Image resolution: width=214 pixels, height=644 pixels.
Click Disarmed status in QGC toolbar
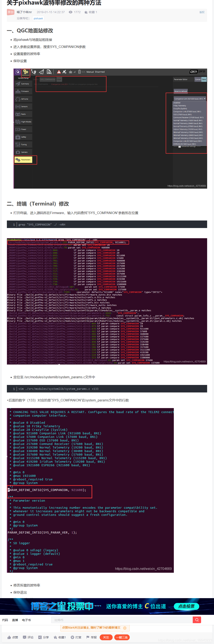[x=100, y=72]
